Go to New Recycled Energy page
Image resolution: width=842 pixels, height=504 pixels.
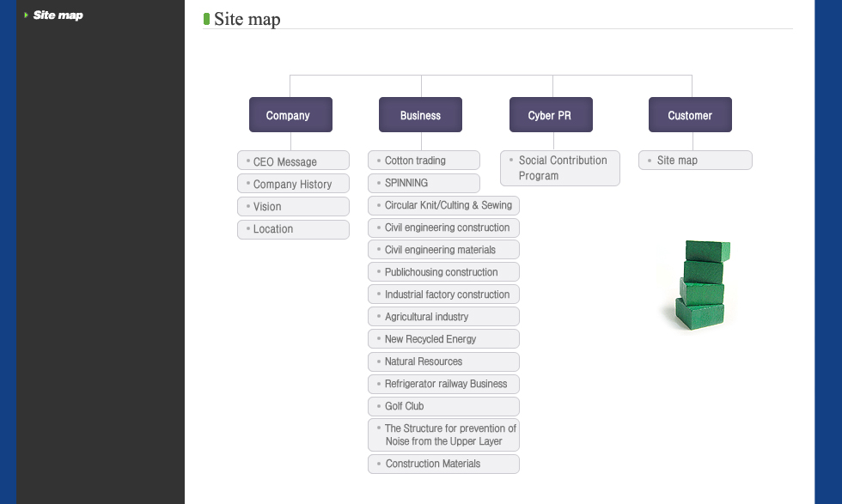click(443, 339)
